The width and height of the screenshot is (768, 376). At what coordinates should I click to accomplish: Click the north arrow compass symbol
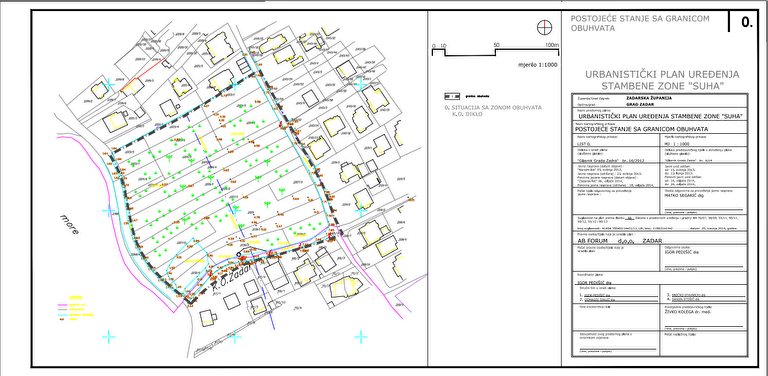[x=544, y=28]
